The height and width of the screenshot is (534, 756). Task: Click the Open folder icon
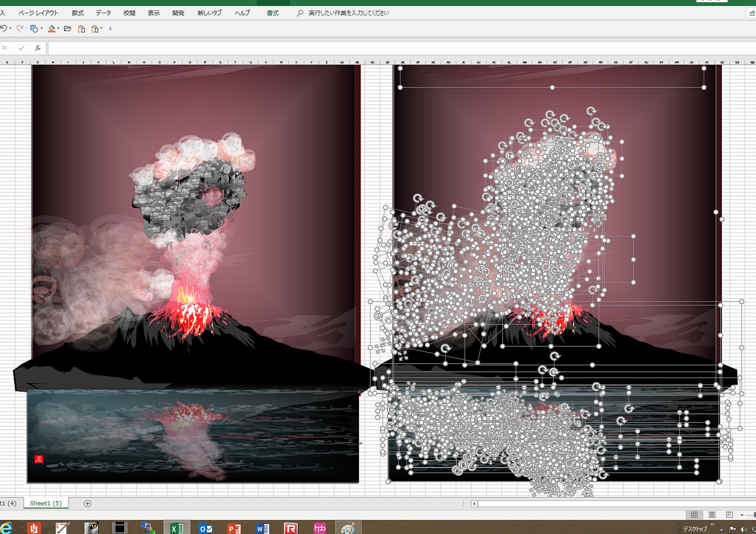click(68, 29)
